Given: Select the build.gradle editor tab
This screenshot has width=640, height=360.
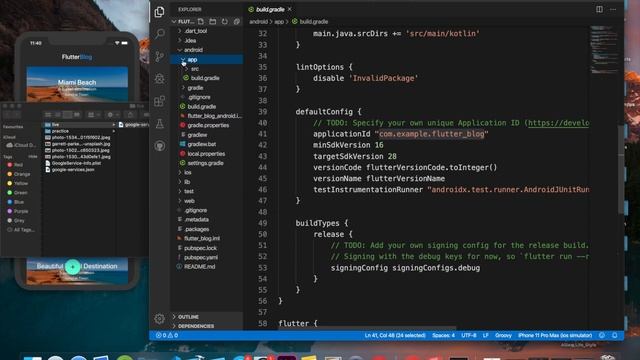Looking at the screenshot, I should click(x=269, y=9).
